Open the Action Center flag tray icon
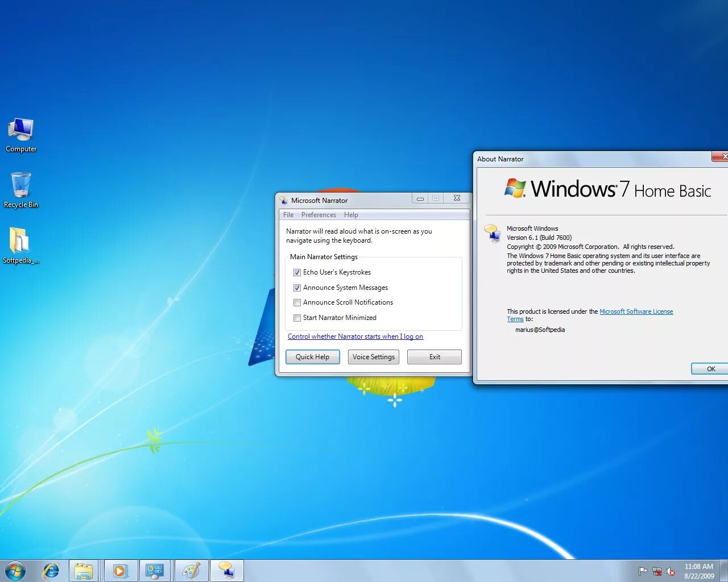 643,571
